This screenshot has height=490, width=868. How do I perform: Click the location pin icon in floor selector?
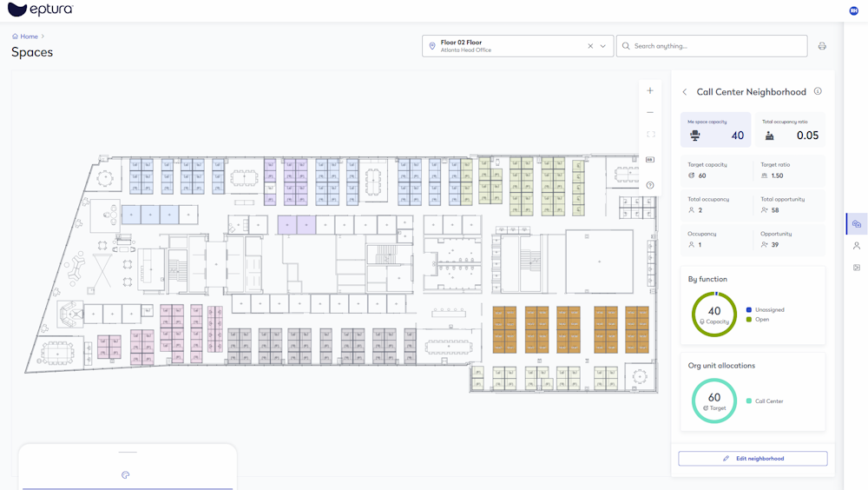click(x=432, y=46)
